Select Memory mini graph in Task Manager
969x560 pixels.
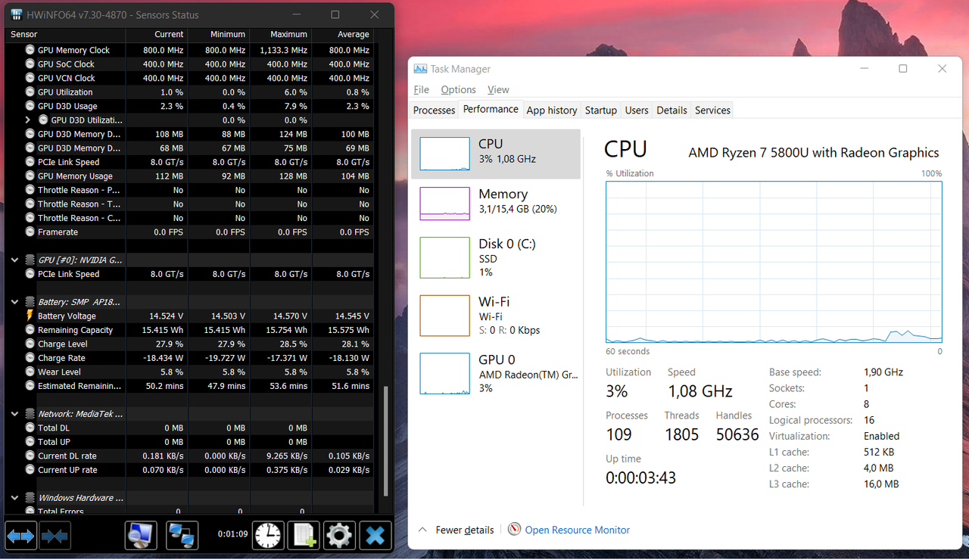point(444,204)
